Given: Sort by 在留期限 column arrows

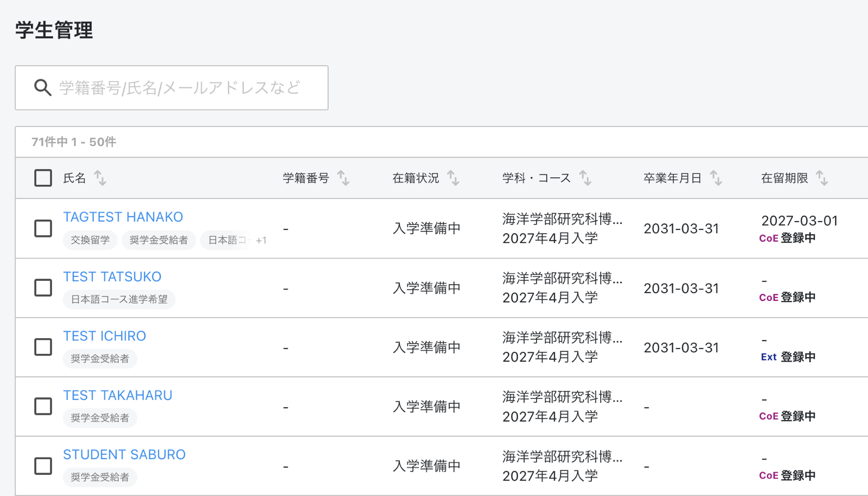Looking at the screenshot, I should 822,178.
